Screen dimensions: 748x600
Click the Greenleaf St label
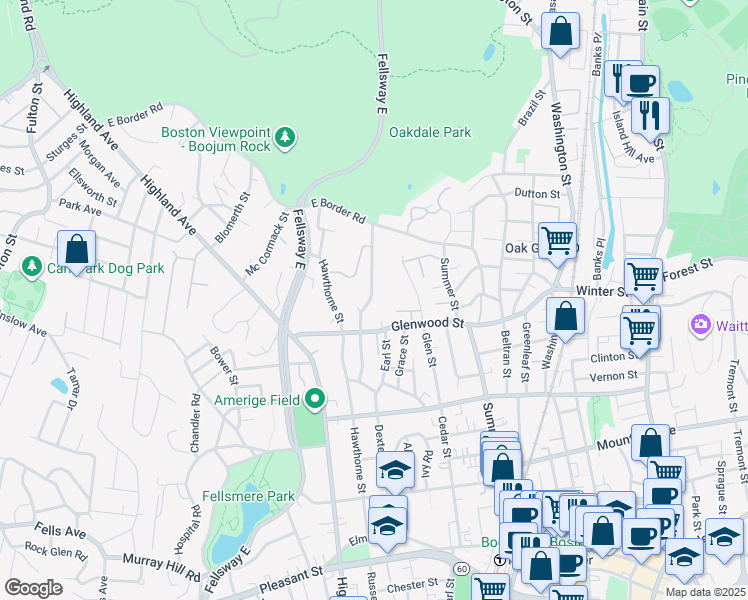coord(526,352)
